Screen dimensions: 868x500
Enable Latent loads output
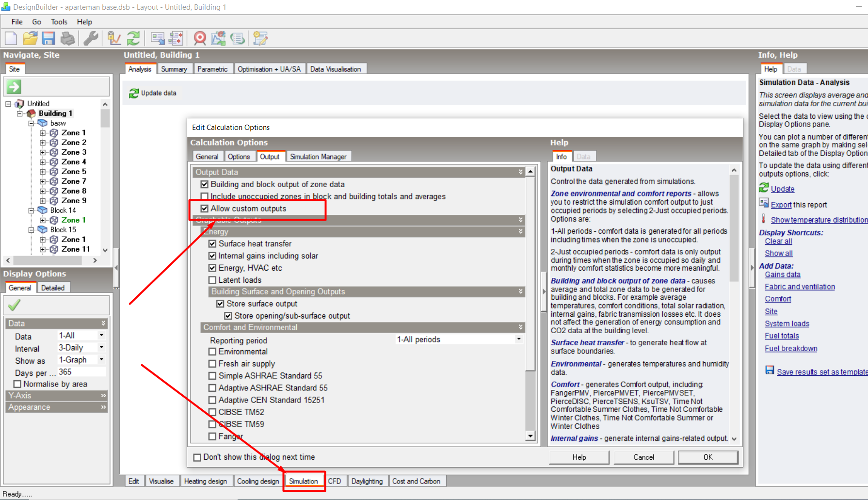(212, 280)
